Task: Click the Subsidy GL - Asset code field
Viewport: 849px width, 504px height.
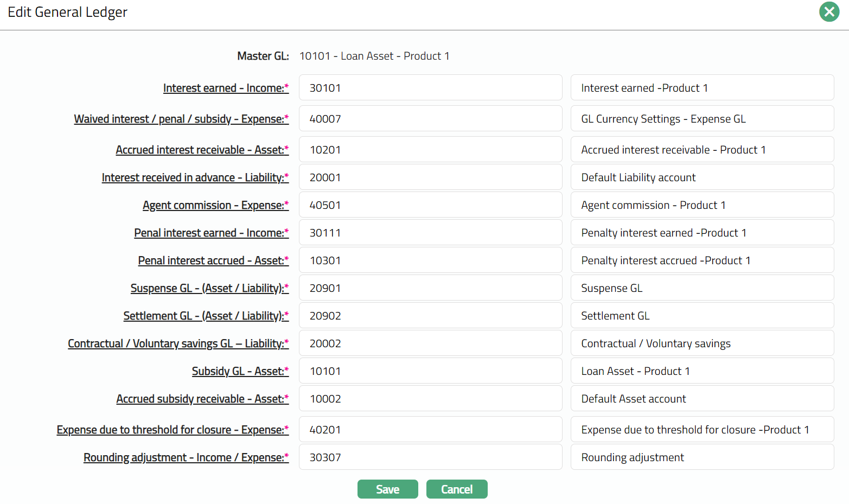Action: 430,371
